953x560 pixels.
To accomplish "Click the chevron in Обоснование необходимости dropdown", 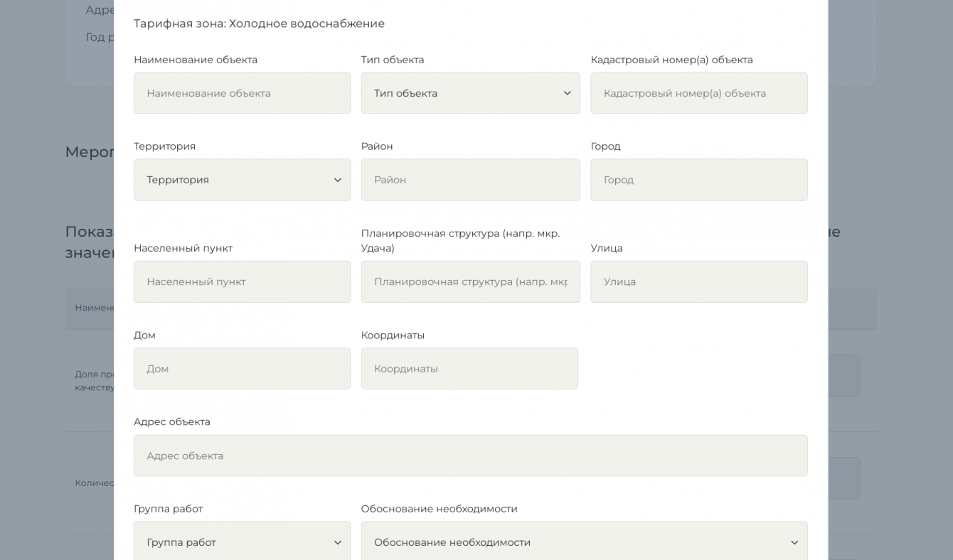I will point(794,543).
